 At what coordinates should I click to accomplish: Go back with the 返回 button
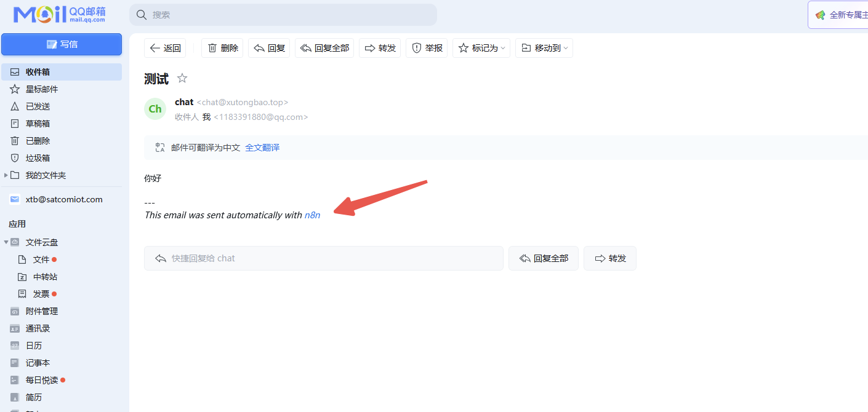click(165, 48)
